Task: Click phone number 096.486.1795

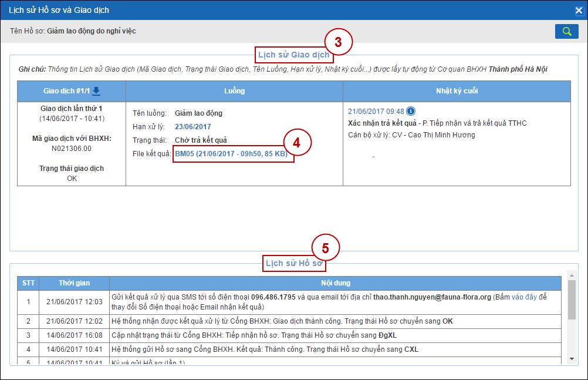Action: click(273, 297)
